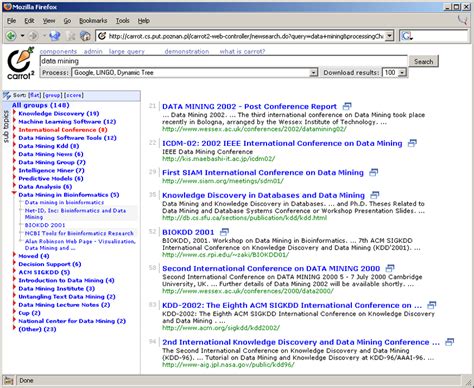Click the Google search box in toolbar
474x388 pixels.
point(441,36)
